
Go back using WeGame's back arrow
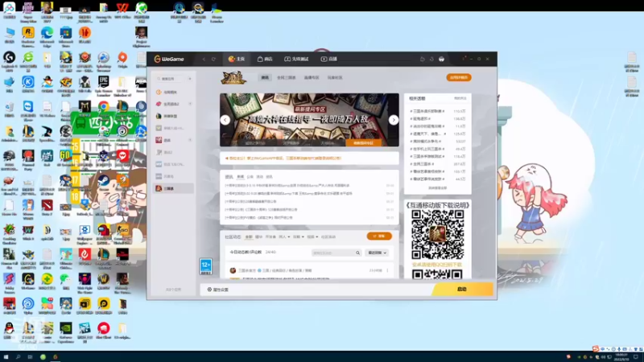204,59
